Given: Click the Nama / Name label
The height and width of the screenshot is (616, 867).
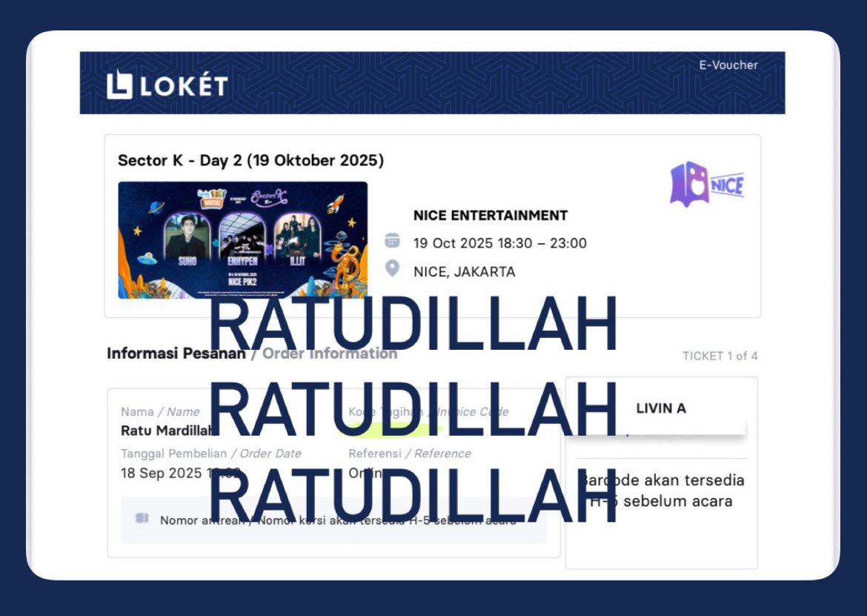Looking at the screenshot, I should [160, 412].
